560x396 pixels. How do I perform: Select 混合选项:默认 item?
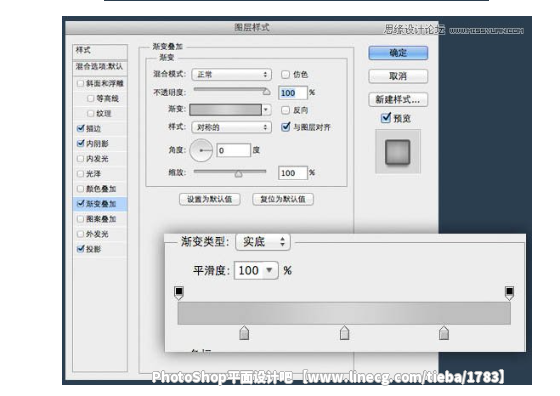click(100, 67)
